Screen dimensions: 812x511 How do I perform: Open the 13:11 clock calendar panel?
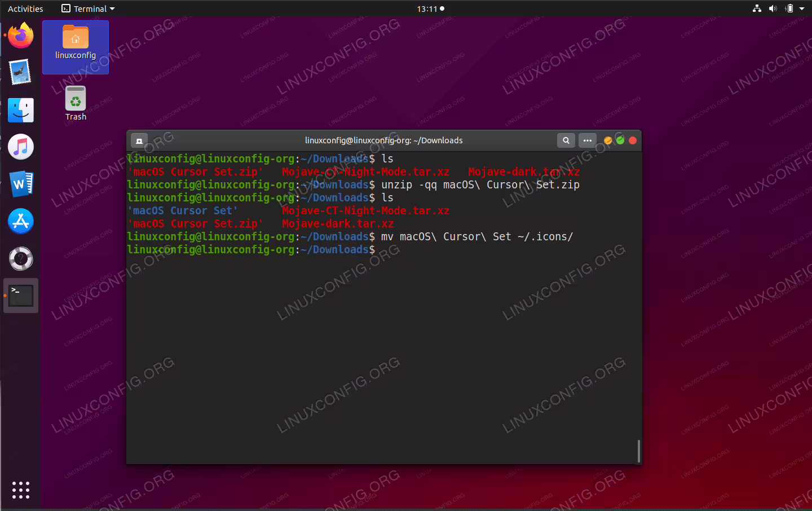(x=430, y=8)
